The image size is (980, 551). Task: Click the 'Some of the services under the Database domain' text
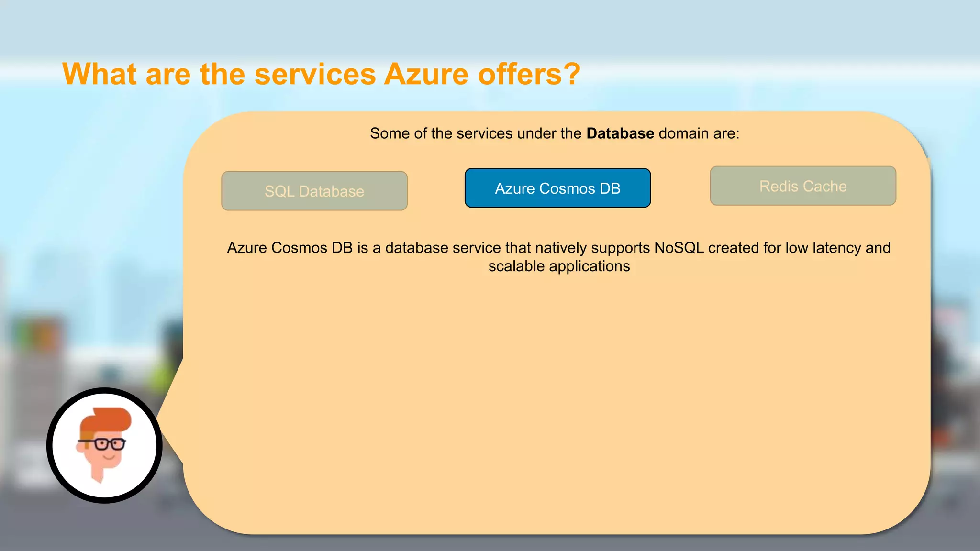555,133
